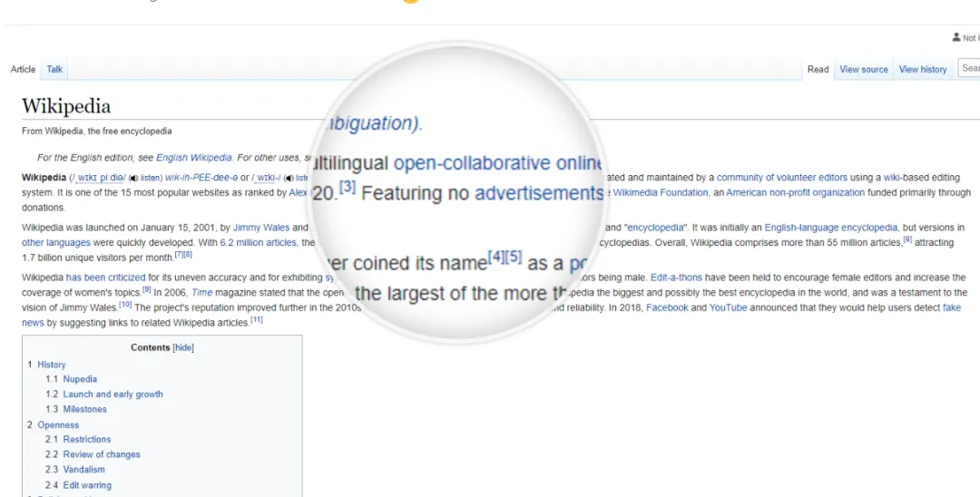The height and width of the screenshot is (497, 980).
Task: Click the search input field
Action: pos(969,68)
